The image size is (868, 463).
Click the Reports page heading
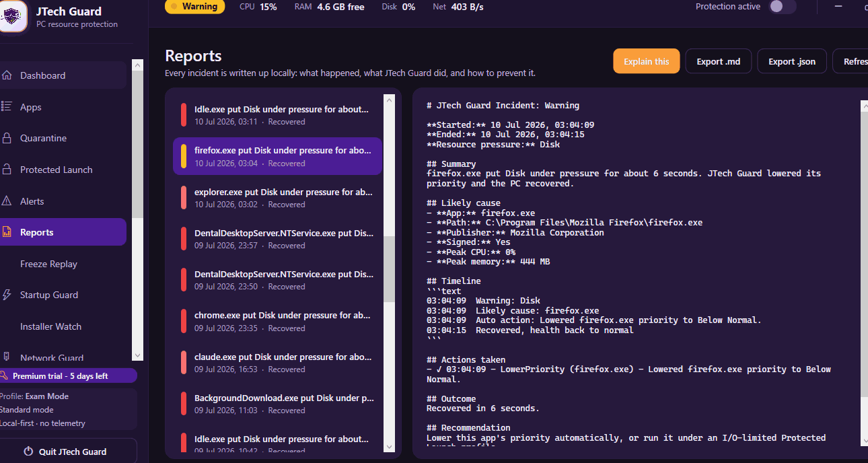(x=193, y=56)
